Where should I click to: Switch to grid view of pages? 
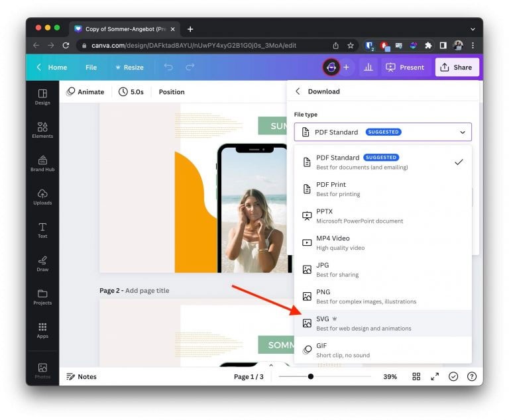coord(416,376)
